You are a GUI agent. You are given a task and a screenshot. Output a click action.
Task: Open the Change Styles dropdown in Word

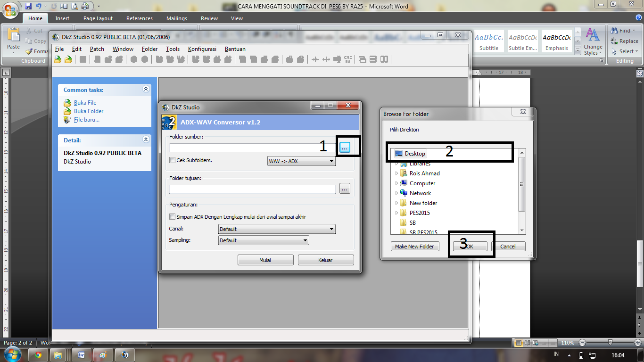593,41
